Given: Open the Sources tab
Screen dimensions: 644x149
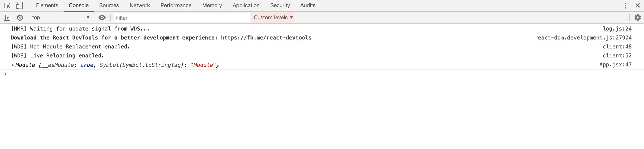Looking at the screenshot, I should [109, 6].
